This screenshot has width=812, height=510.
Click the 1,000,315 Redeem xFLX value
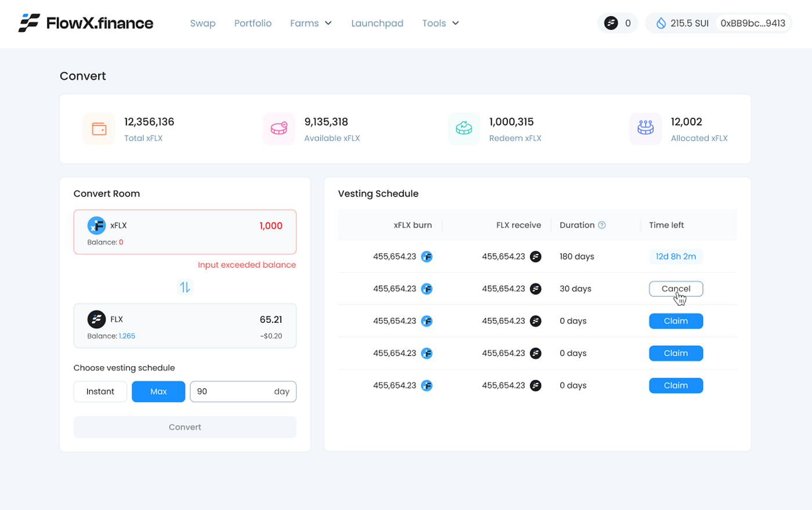coord(512,122)
